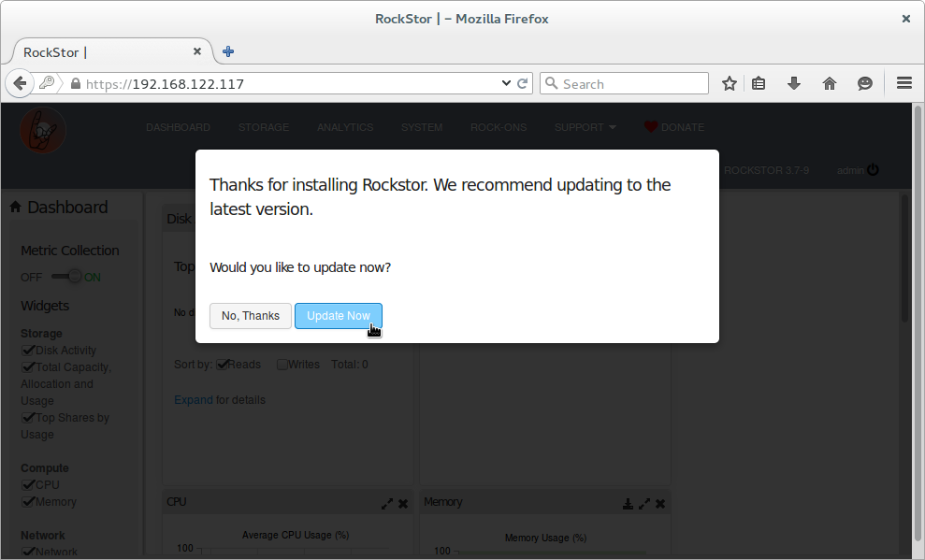The height and width of the screenshot is (560, 925).
Task: Click the 'Average CPU Usage (%)' label
Action: click(x=296, y=535)
